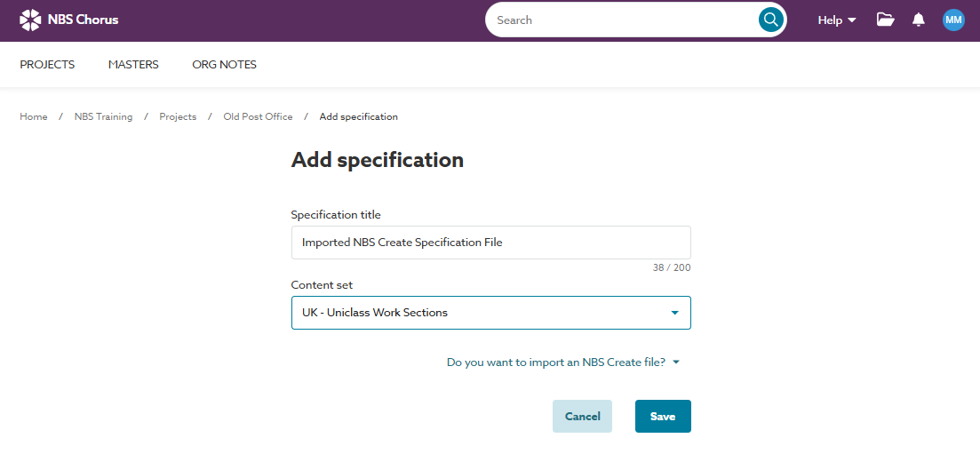Click the Specification title input field
The width and height of the screenshot is (980, 462).
[490, 242]
